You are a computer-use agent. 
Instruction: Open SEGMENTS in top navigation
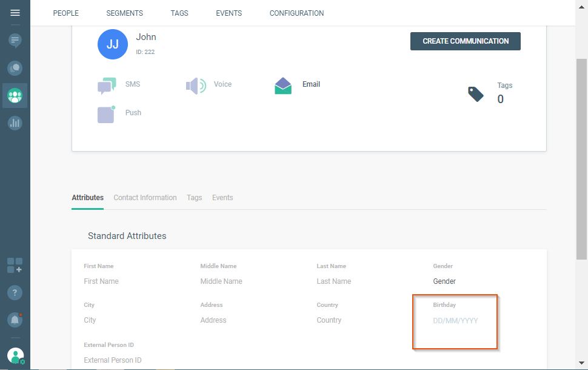point(124,13)
